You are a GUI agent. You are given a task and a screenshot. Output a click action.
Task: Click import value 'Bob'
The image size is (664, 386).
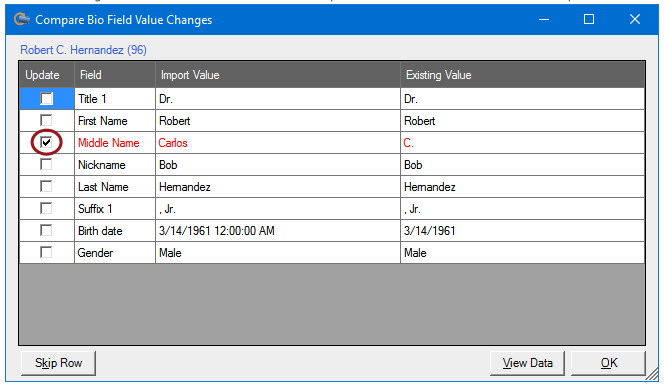point(278,165)
